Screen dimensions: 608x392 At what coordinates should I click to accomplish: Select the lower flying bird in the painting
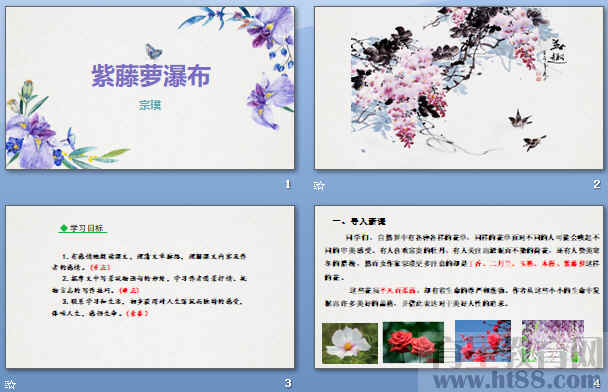pyautogui.click(x=534, y=143)
